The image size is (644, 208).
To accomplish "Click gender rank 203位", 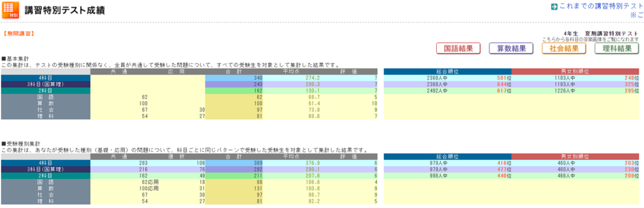I will pyautogui.click(x=632, y=162).
